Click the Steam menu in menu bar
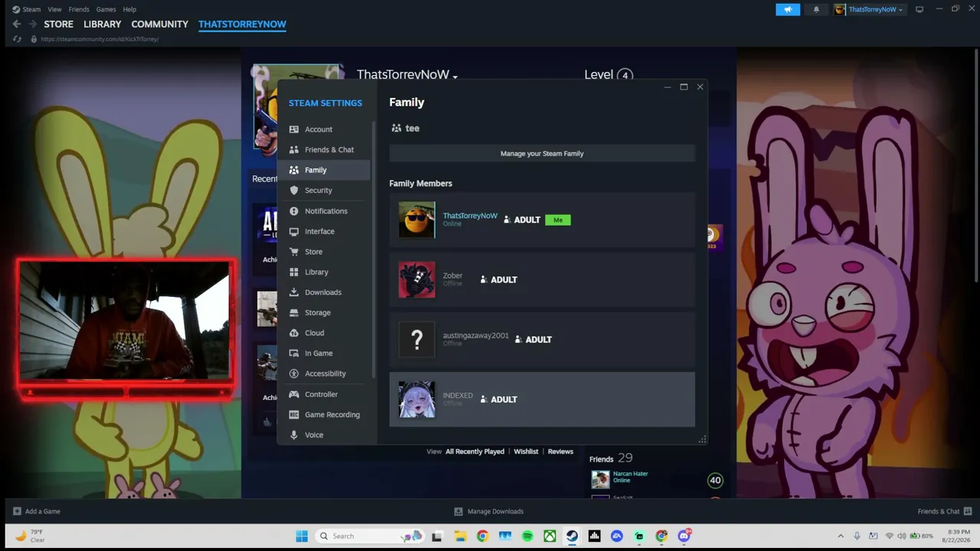This screenshot has width=980, height=551. pyautogui.click(x=31, y=9)
